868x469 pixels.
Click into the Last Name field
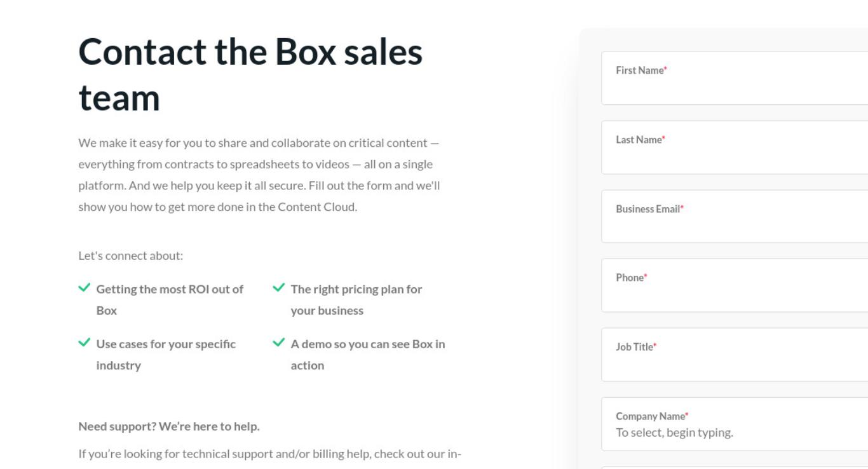pos(735,147)
